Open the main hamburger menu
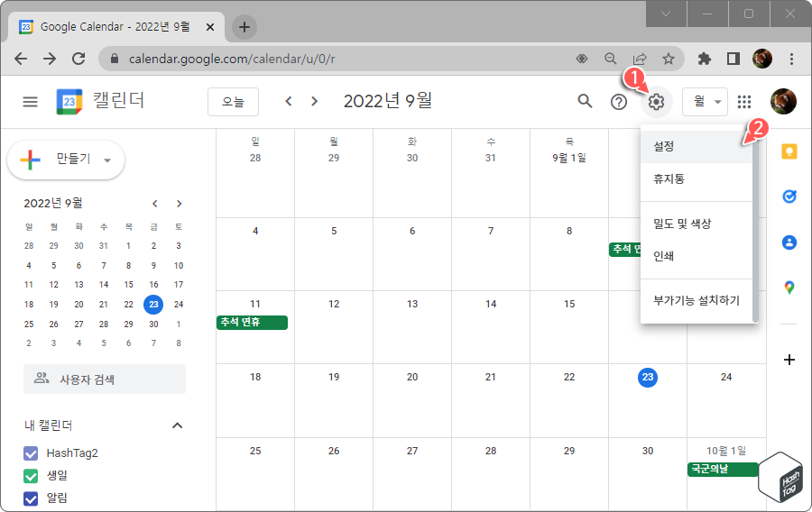The width and height of the screenshot is (812, 512). (31, 101)
